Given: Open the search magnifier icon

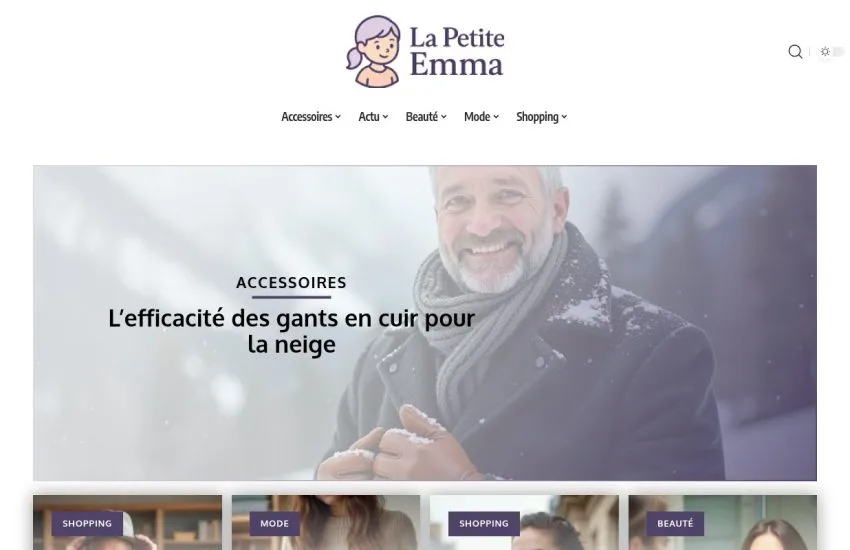Looking at the screenshot, I should click(x=795, y=51).
